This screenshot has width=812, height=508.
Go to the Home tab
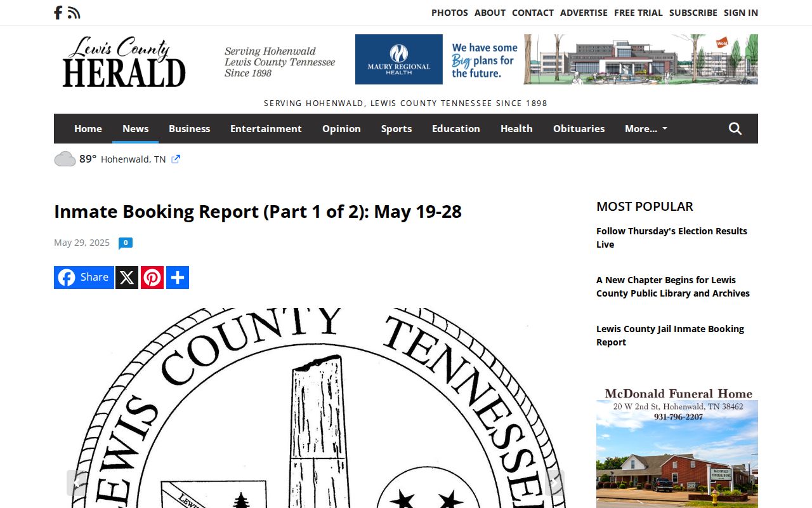[88, 129]
